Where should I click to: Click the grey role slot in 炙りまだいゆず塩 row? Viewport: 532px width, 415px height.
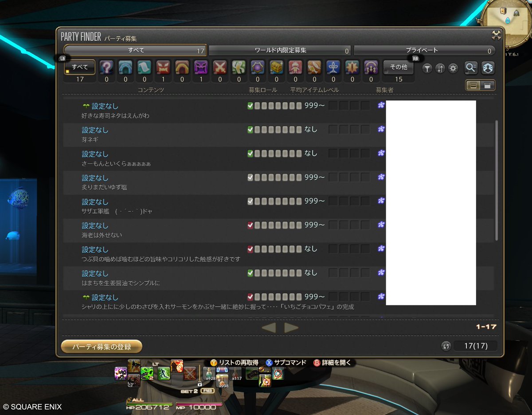tap(250, 177)
